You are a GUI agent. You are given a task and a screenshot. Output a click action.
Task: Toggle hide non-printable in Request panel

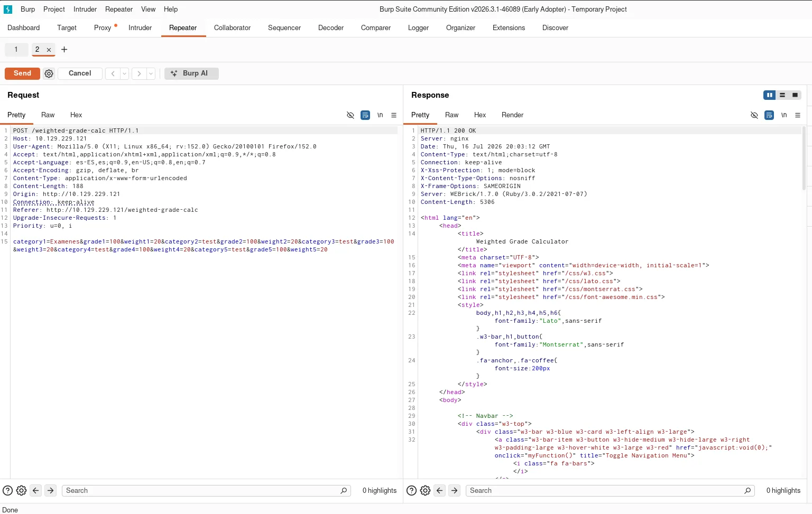[350, 115]
